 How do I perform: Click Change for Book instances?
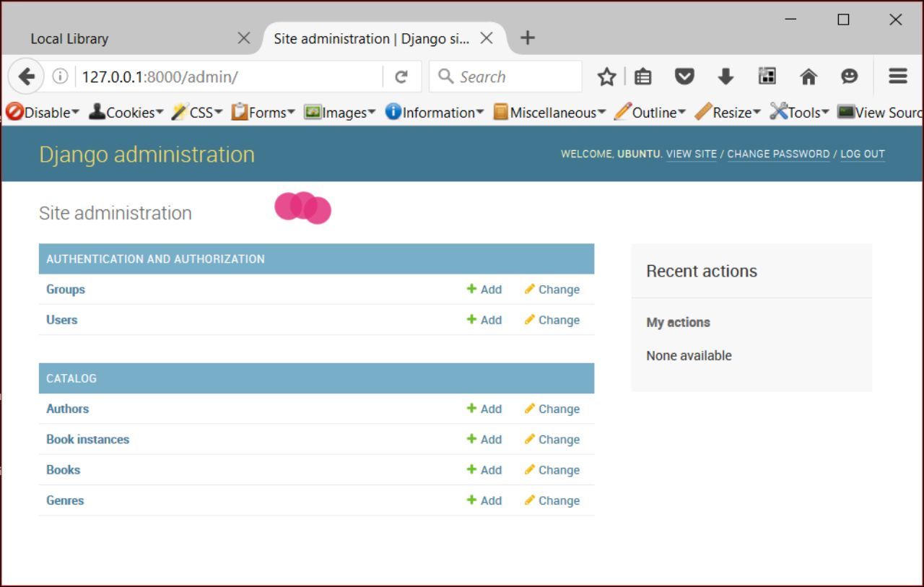[552, 439]
